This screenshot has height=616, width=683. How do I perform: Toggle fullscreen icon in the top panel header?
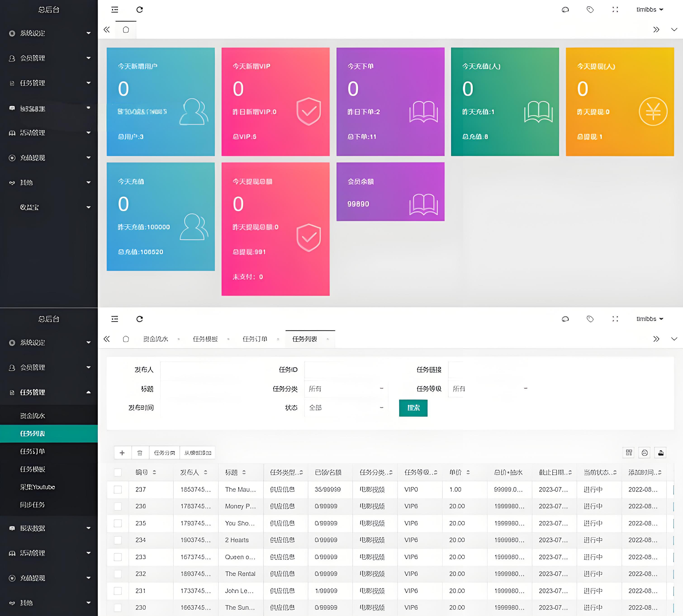615,9
